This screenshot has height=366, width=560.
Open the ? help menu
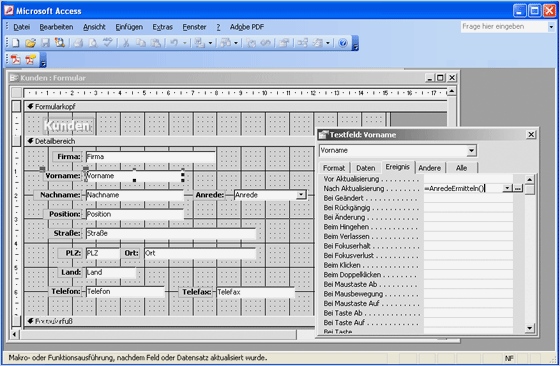pos(218,27)
